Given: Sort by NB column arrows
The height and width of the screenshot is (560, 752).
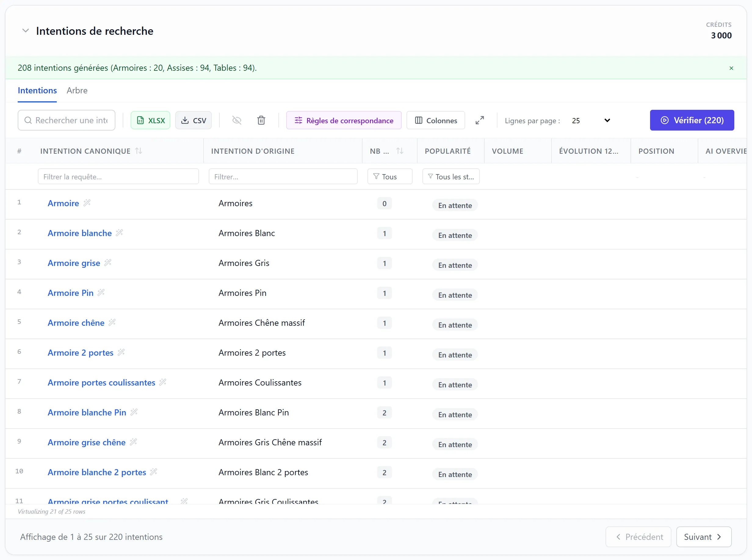Looking at the screenshot, I should click(x=399, y=151).
